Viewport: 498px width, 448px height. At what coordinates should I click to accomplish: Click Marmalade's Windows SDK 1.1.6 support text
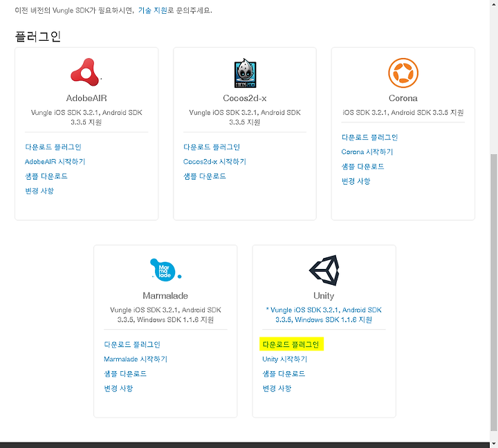pos(165,315)
